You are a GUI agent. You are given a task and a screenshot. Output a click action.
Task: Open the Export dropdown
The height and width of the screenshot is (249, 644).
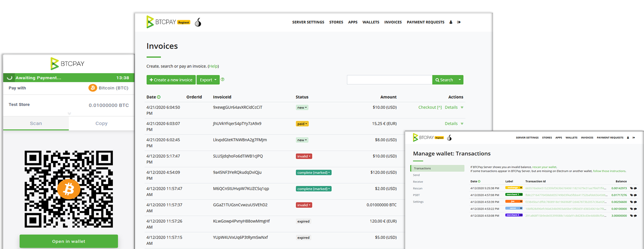[x=208, y=80]
